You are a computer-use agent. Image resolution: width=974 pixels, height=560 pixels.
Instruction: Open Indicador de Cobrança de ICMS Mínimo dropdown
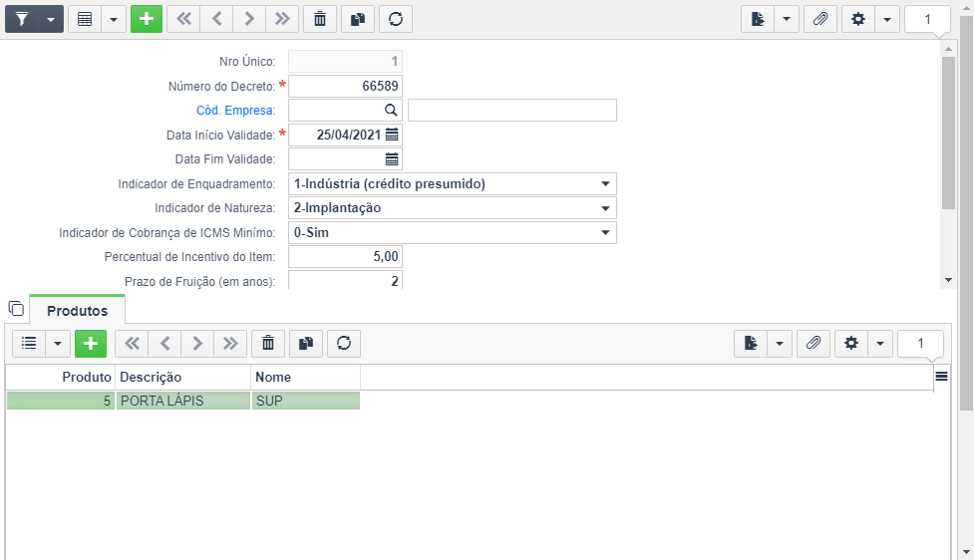[453, 233]
